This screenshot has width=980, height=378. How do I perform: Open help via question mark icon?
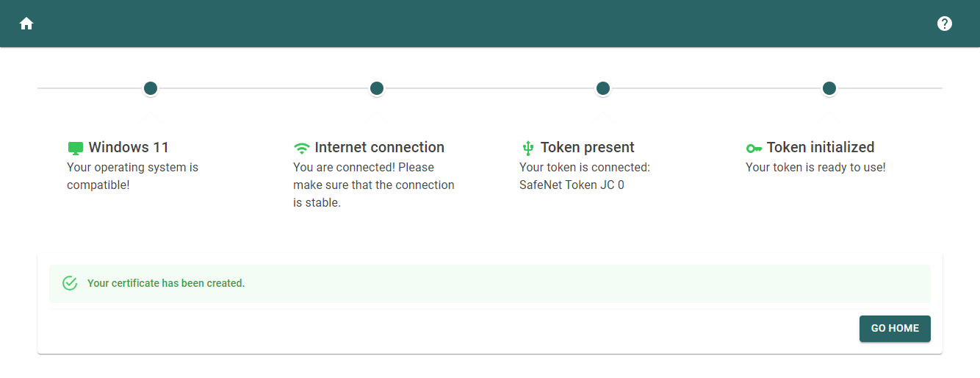pos(945,24)
